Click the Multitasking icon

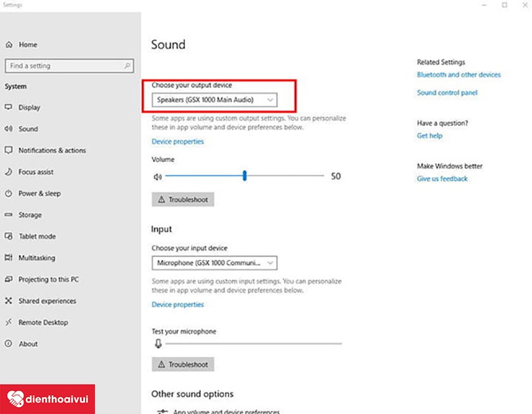(9, 258)
